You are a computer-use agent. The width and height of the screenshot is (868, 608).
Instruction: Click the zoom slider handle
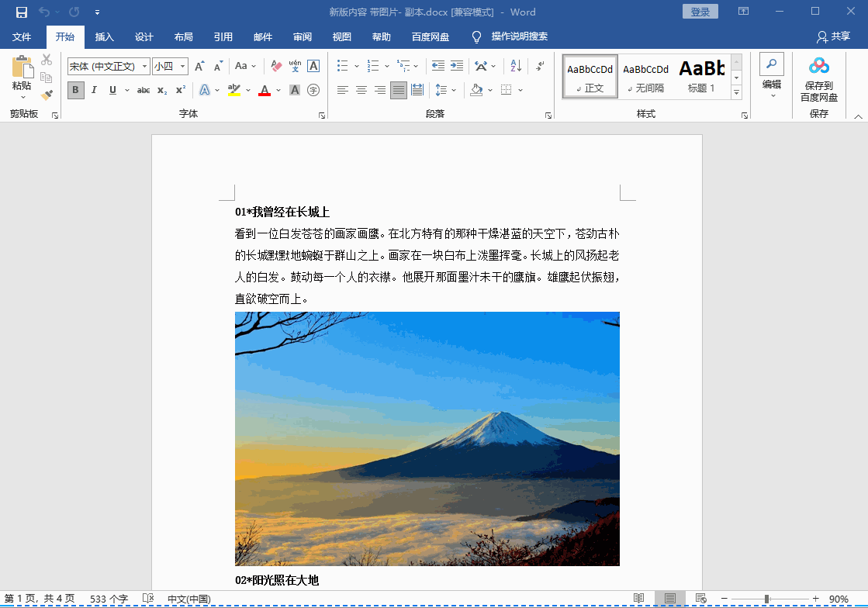tap(766, 599)
